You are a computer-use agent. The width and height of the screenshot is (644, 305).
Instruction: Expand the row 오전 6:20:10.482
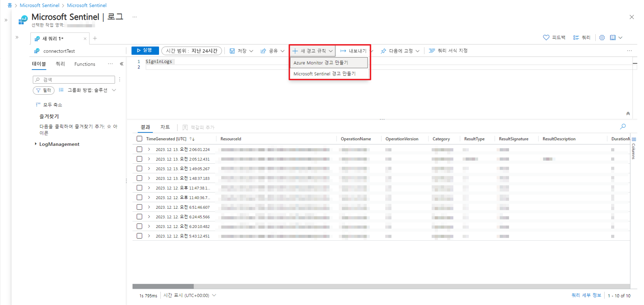pyautogui.click(x=149, y=226)
